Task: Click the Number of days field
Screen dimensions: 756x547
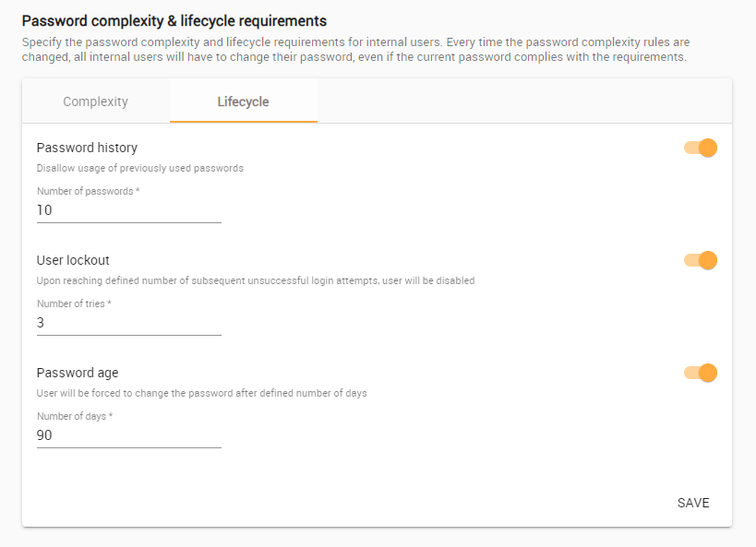Action: point(128,435)
